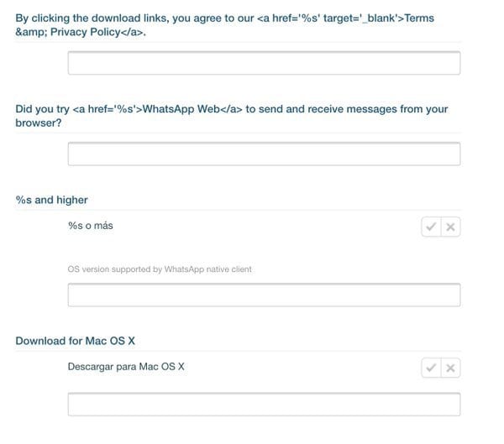This screenshot has height=444, width=504.
Task: Click the word "browser?" in the source string
Action: click(x=39, y=123)
